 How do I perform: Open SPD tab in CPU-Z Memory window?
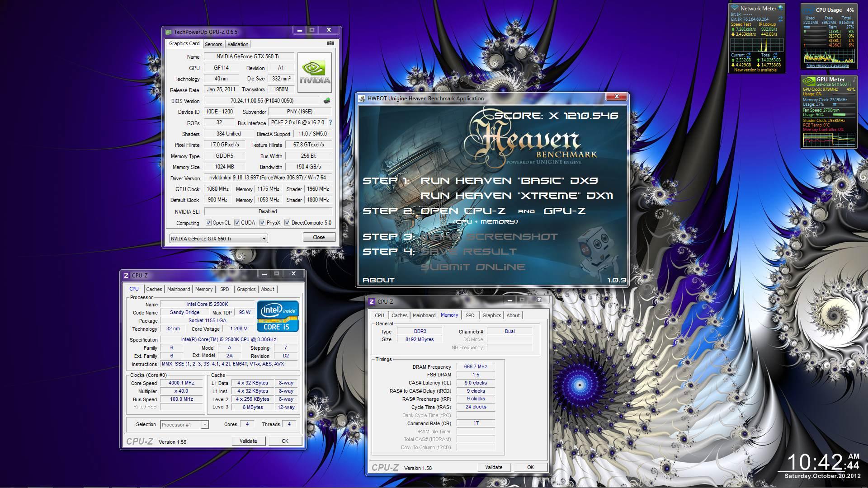[x=470, y=315]
